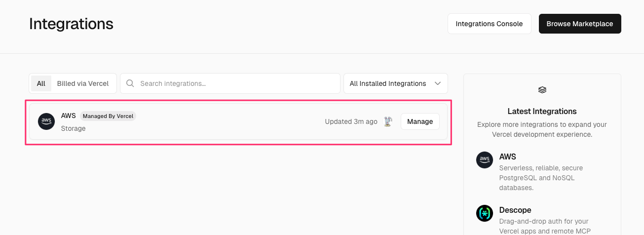The image size is (644, 235).
Task: Open the AWS logo under Latest Integrations
Action: tap(485, 160)
